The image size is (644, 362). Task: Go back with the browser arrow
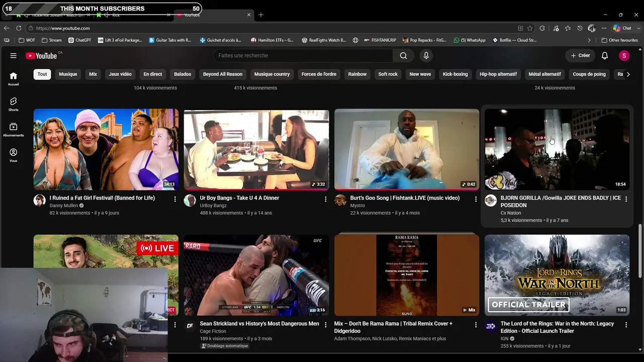[7, 28]
